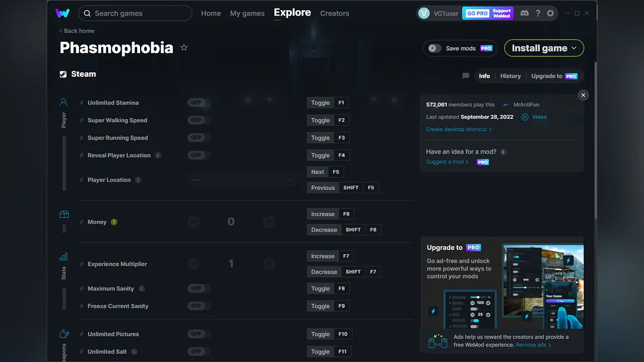Favorite Phasmophobia with the star icon
This screenshot has height=362, width=644.
point(184,48)
